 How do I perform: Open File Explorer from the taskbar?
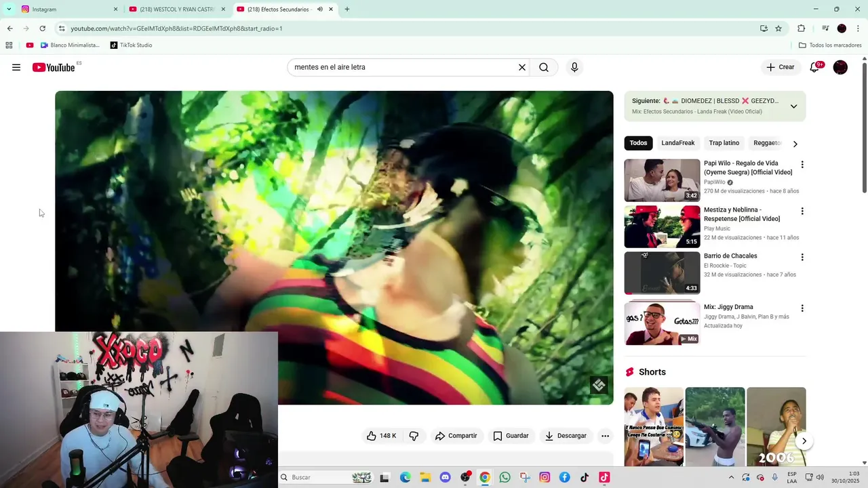pos(425,477)
